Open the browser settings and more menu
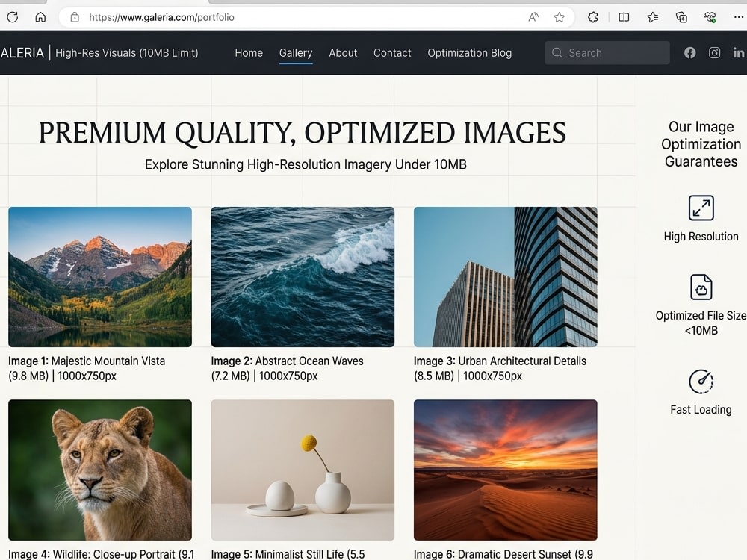 click(738, 17)
